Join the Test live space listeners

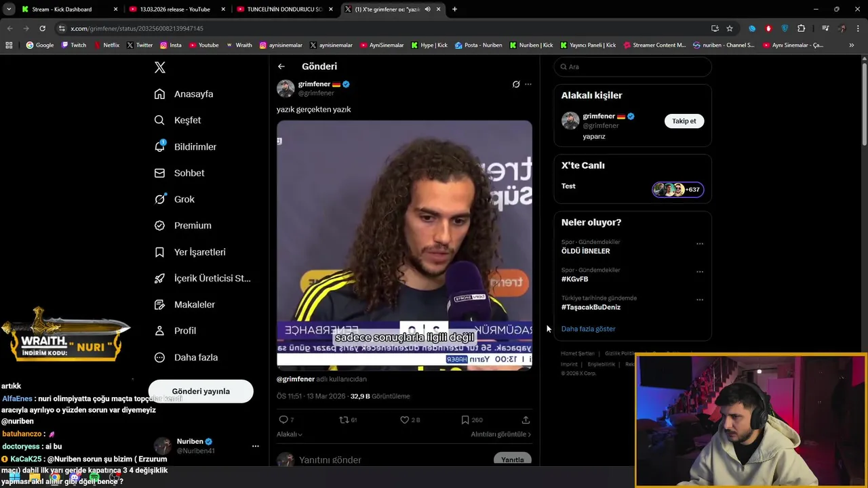(x=678, y=190)
